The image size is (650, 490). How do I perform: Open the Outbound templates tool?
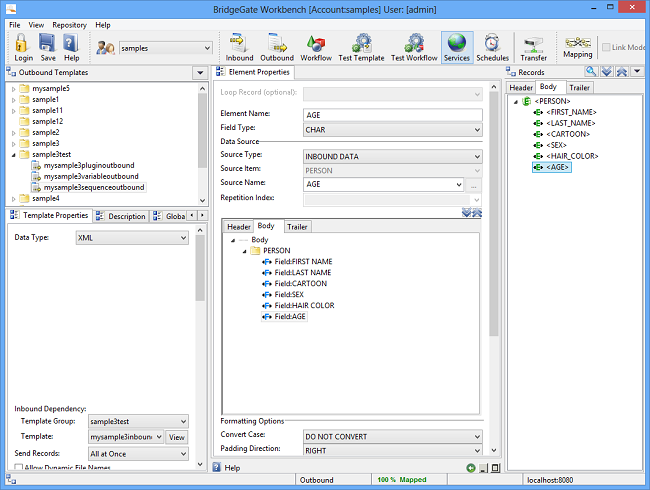[277, 47]
